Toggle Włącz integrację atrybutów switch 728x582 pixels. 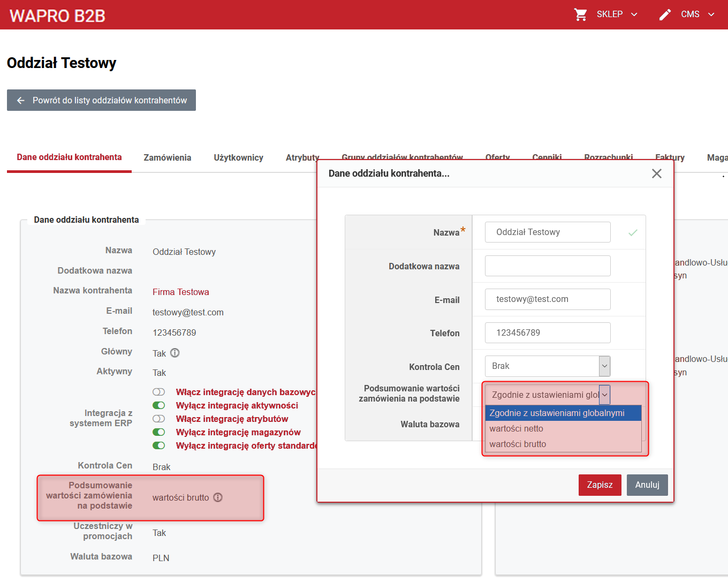(x=159, y=419)
